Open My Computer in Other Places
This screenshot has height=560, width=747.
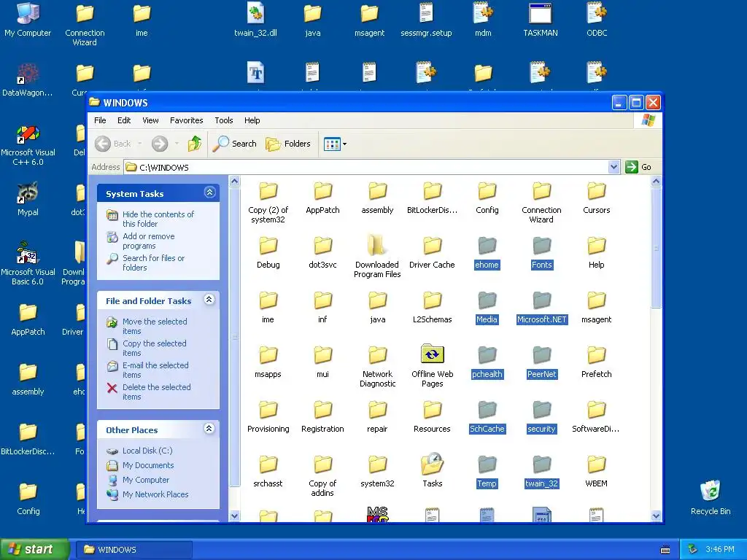pos(146,480)
